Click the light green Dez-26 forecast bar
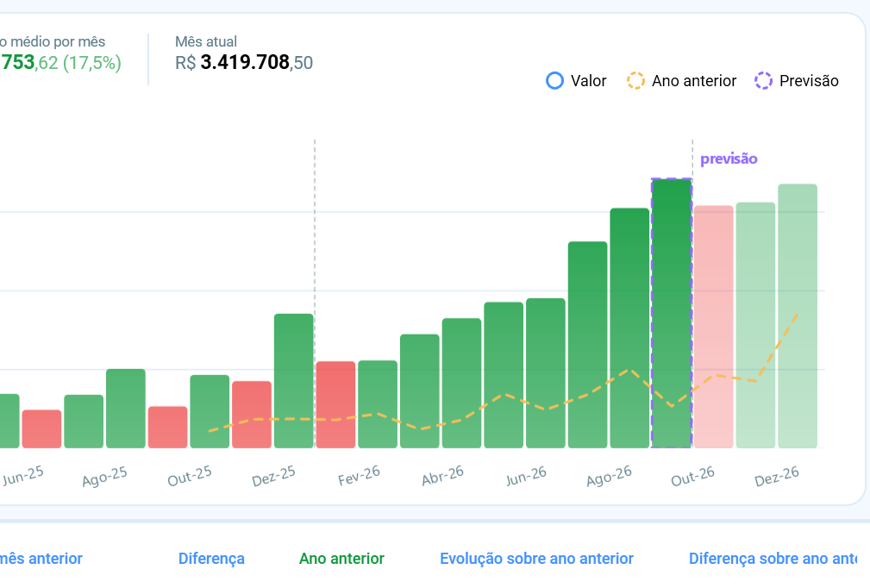Image resolution: width=870 pixels, height=588 pixels. click(798, 316)
